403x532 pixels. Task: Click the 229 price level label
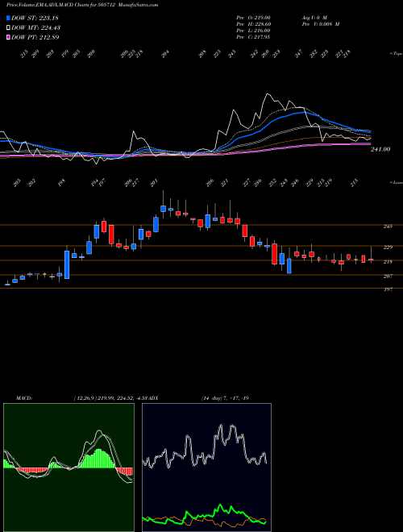(388, 247)
